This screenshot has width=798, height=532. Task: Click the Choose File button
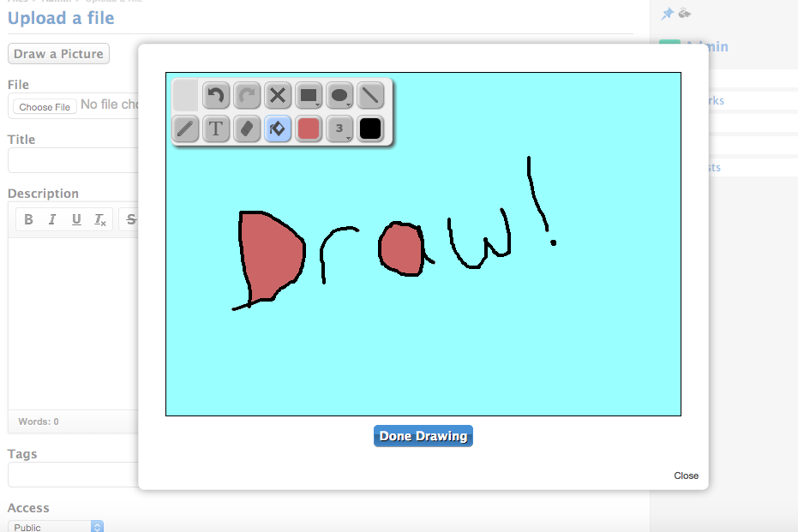pos(45,107)
